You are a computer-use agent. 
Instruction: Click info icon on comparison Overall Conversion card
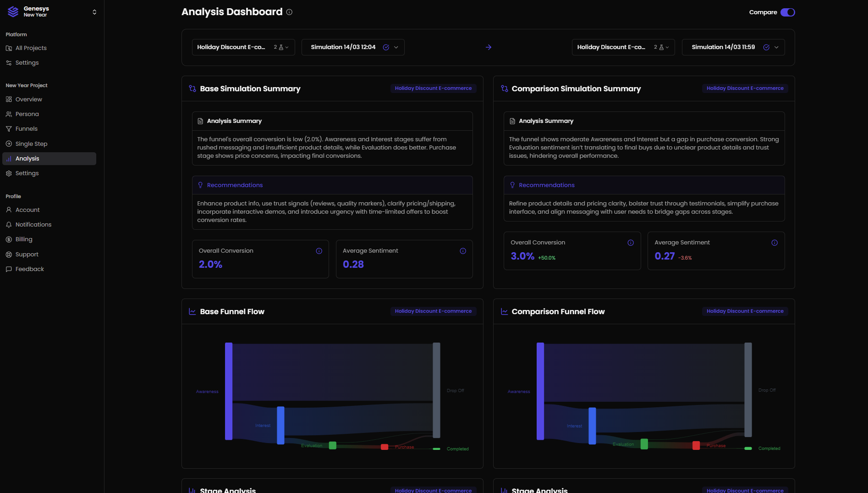pyautogui.click(x=631, y=243)
